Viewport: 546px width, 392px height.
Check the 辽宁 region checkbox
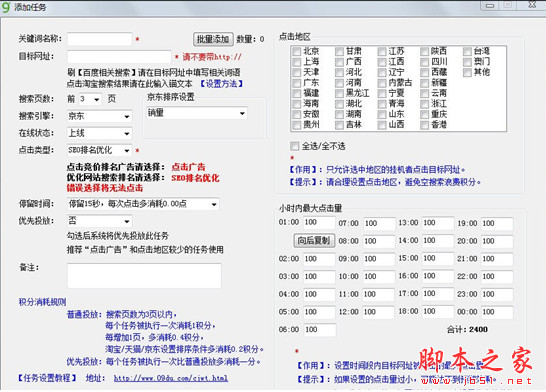(x=382, y=72)
